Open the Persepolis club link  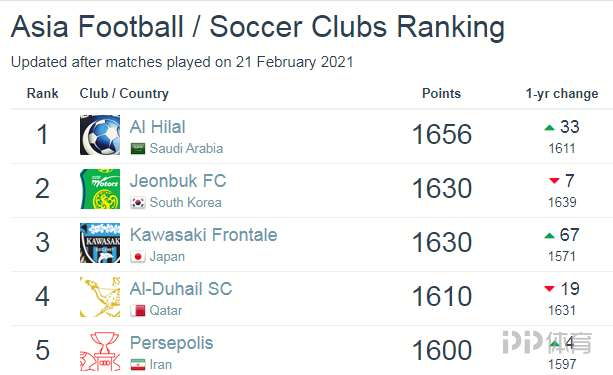(x=172, y=343)
